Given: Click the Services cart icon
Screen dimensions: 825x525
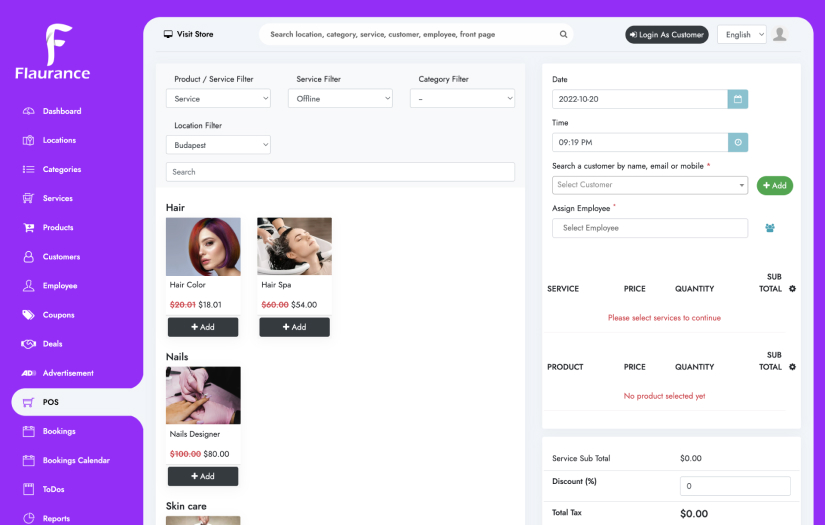Looking at the screenshot, I should [x=28, y=198].
